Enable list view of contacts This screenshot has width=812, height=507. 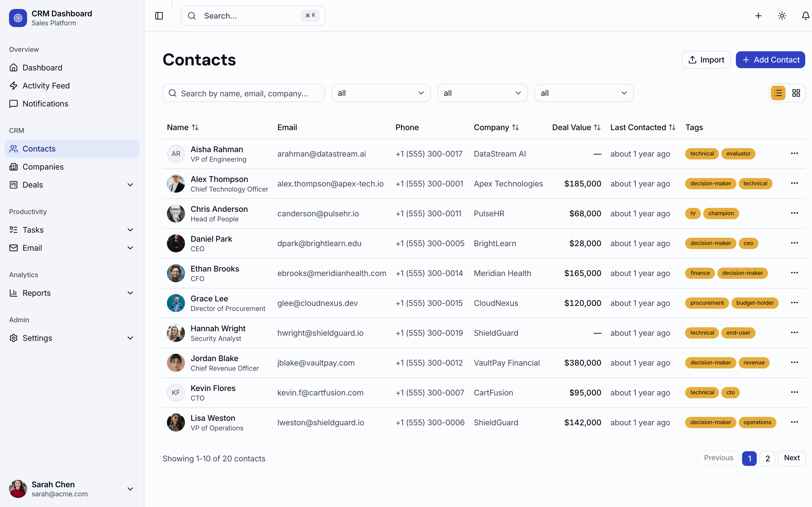(x=778, y=93)
